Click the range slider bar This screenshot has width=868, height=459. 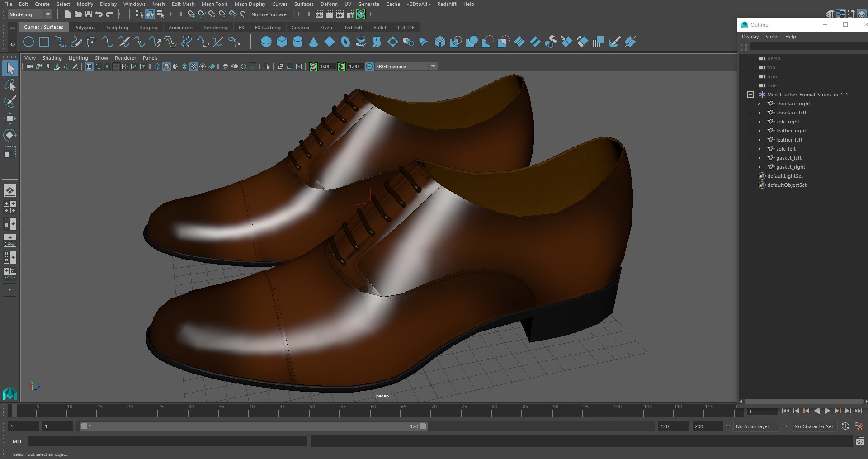(253, 426)
